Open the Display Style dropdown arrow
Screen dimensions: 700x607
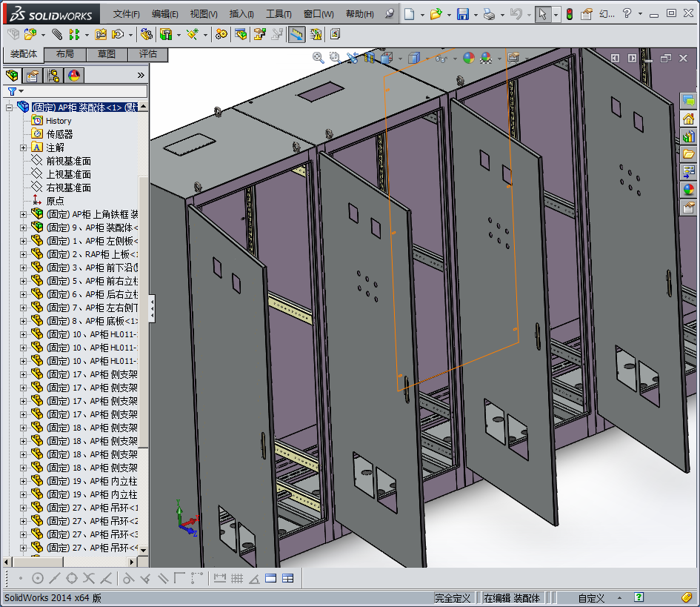(x=426, y=58)
